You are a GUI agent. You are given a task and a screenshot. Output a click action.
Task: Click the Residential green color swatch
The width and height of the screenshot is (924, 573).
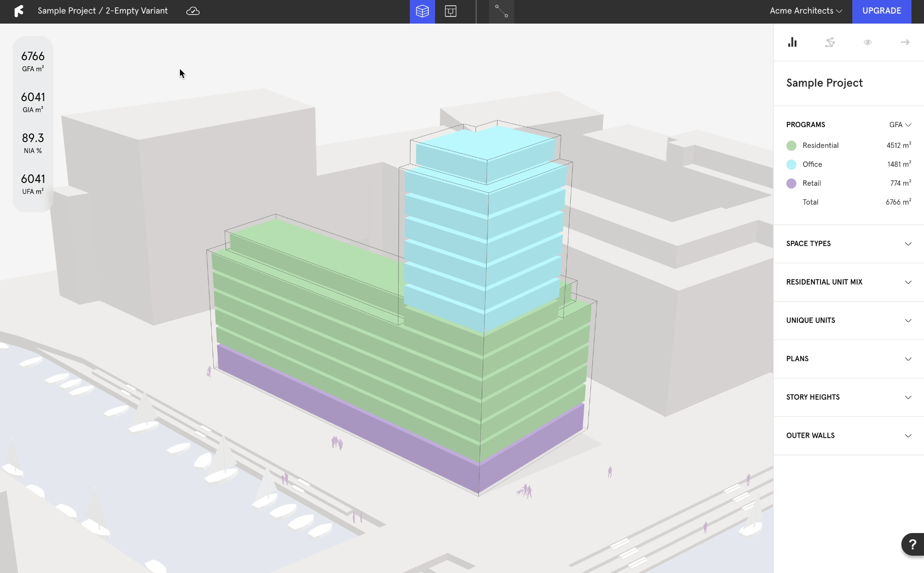[x=791, y=145]
